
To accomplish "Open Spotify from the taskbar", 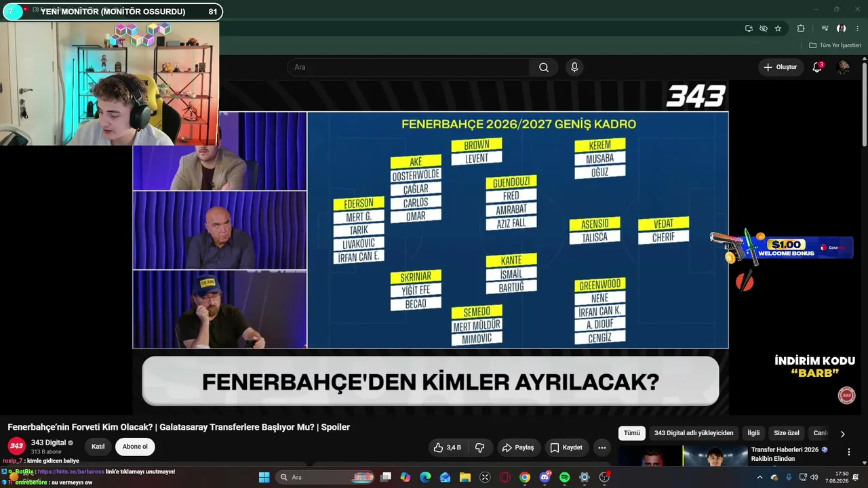I will pyautogui.click(x=565, y=477).
